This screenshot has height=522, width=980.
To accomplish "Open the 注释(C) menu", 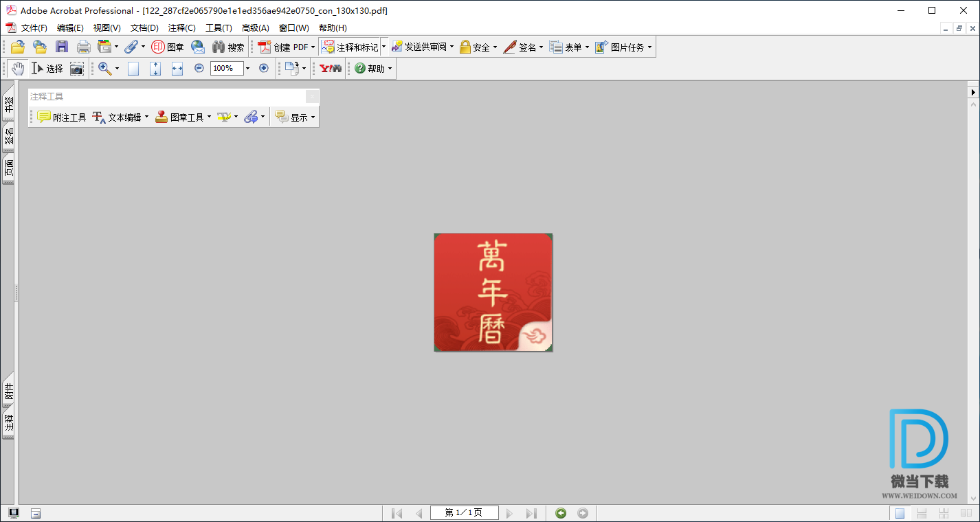I will [182, 28].
